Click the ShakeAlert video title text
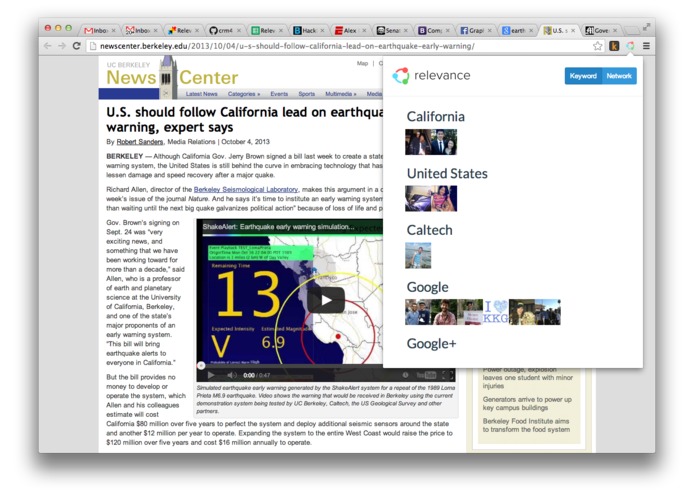695x494 pixels. tap(278, 227)
